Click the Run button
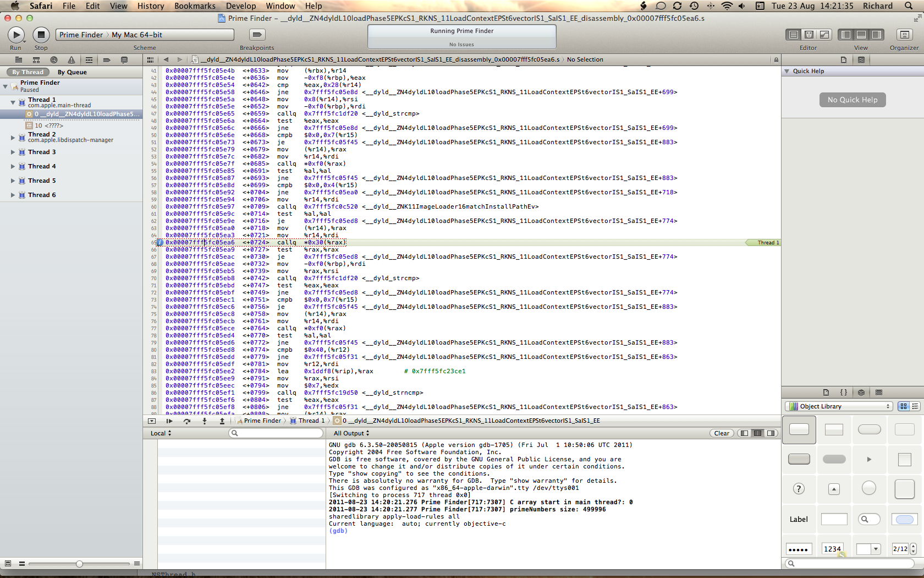This screenshot has width=924, height=578. click(x=16, y=35)
